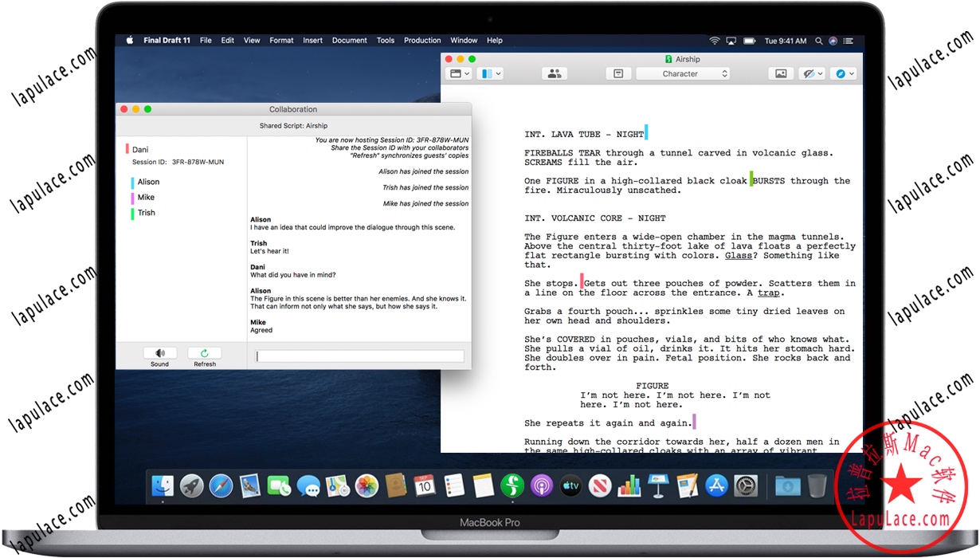
Task: Open the Production menu
Action: tap(422, 40)
